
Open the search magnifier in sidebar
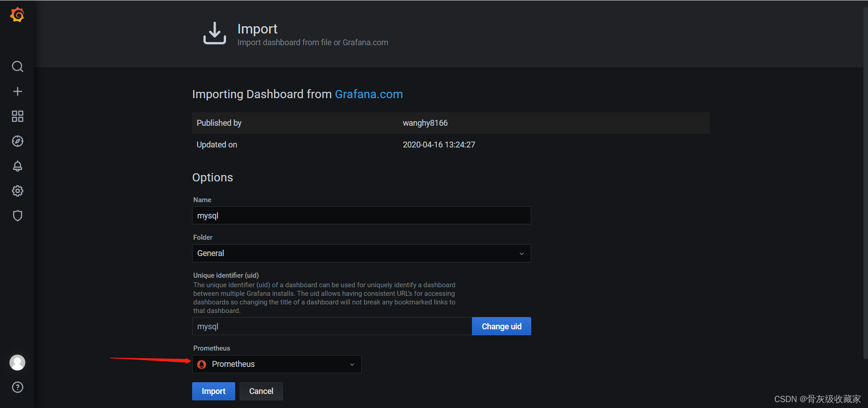(x=17, y=66)
